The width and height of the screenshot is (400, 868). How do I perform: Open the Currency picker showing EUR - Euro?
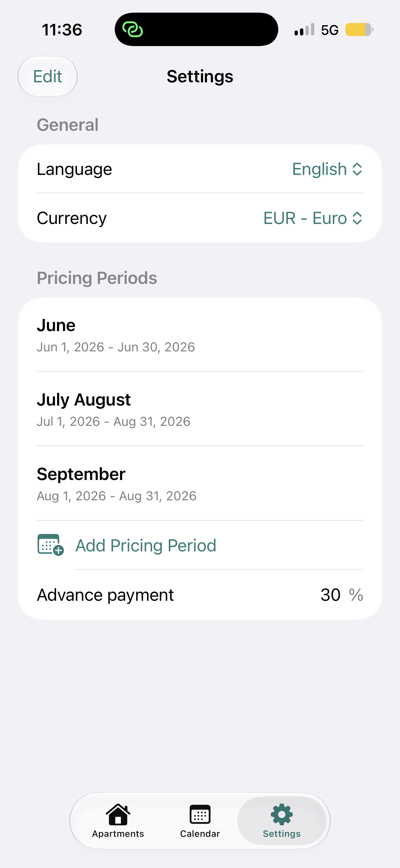click(x=200, y=218)
